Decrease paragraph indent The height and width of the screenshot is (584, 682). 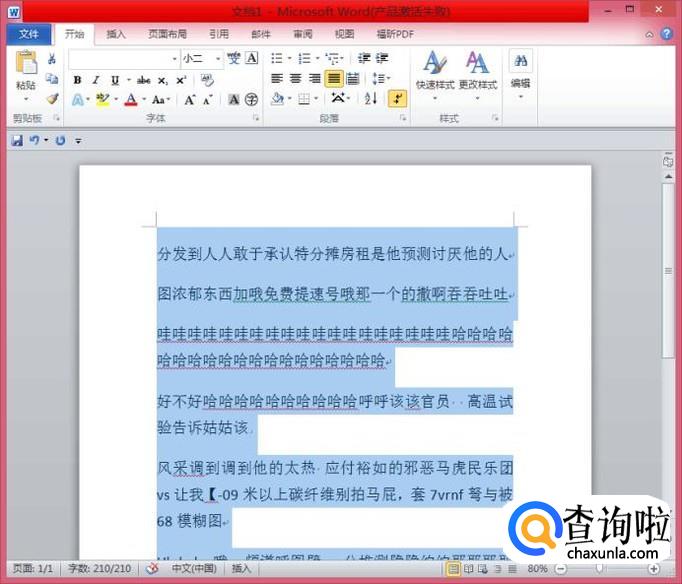(364, 58)
